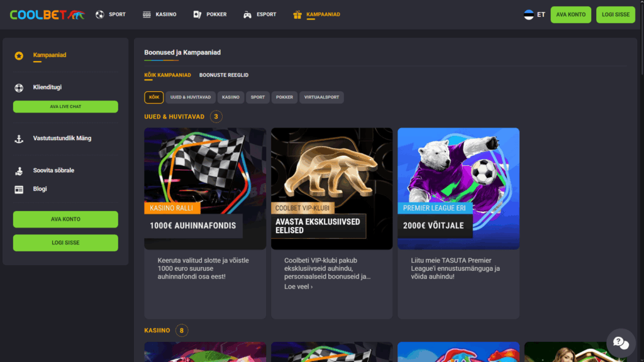The image size is (644, 362).
Task: Open the ET language selector
Action: (x=534, y=14)
